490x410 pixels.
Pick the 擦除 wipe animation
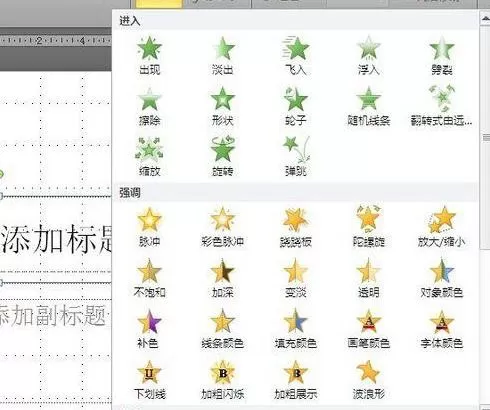pos(149,106)
